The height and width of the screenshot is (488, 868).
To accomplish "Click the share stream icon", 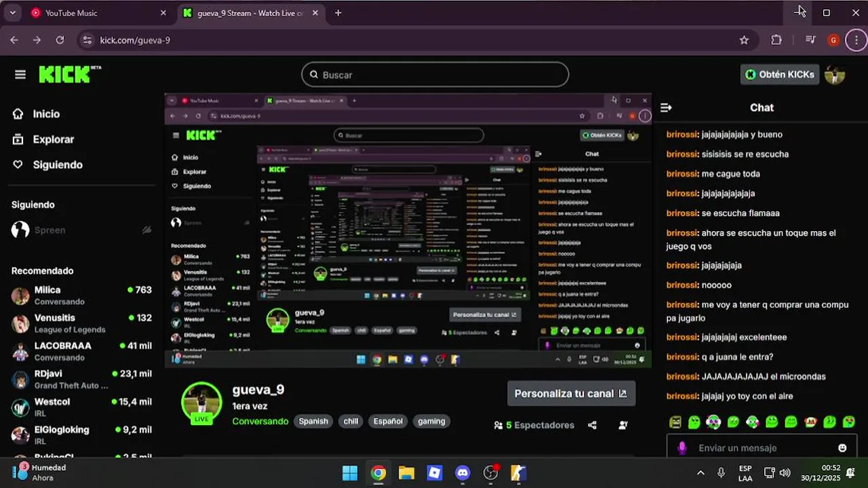I will (592, 425).
